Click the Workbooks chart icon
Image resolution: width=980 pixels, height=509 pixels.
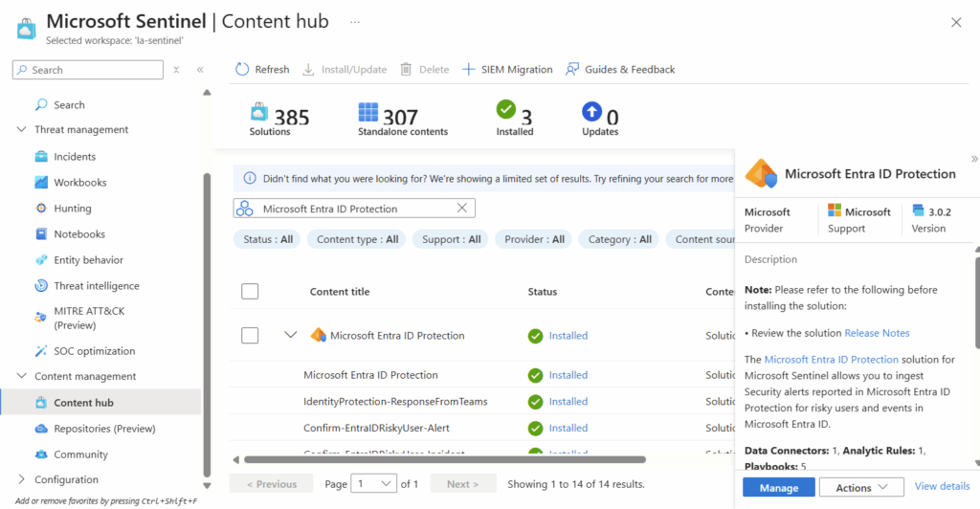41,183
